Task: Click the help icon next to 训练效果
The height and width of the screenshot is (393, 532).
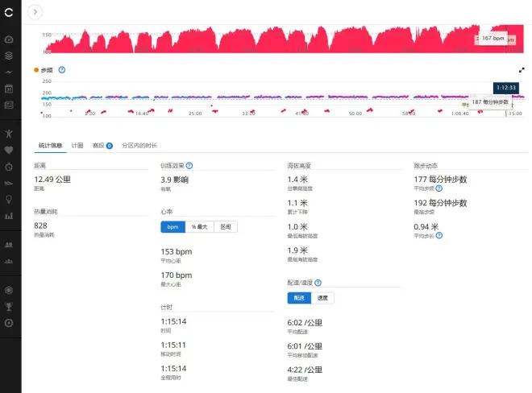Action: pyautogui.click(x=189, y=165)
